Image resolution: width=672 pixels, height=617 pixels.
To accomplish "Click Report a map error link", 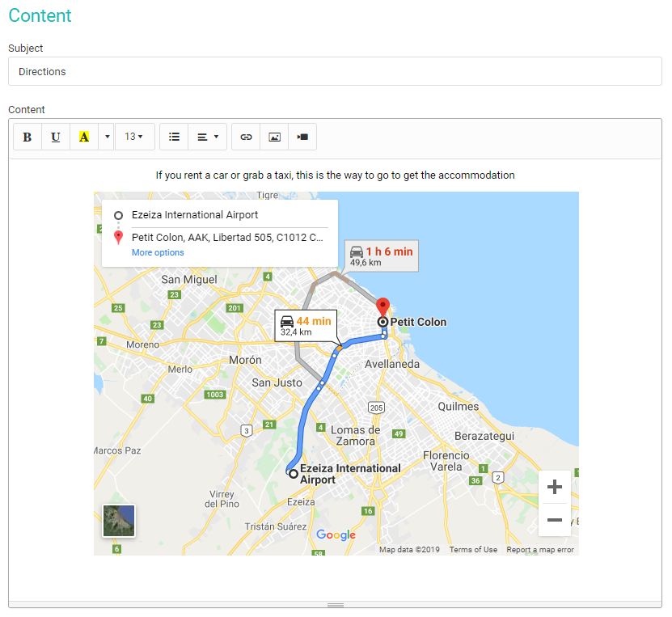I will point(540,550).
